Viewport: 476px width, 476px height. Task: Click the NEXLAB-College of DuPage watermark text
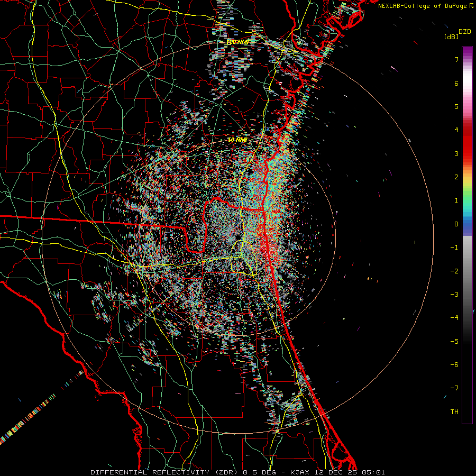click(426, 6)
